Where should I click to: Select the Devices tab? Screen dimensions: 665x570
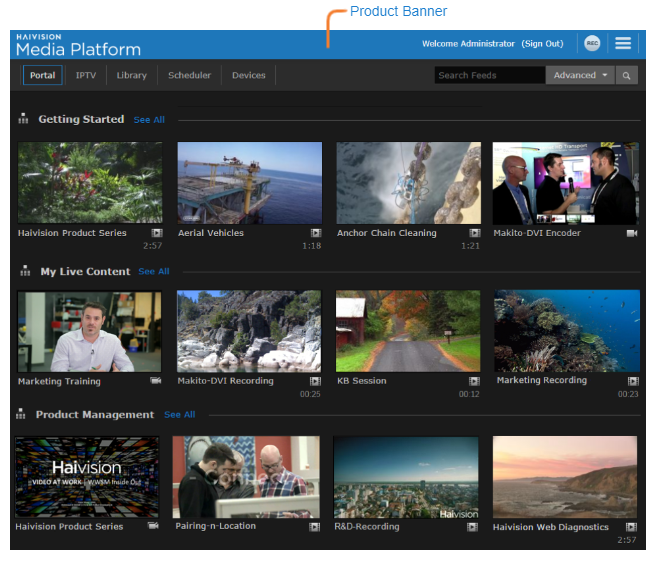pyautogui.click(x=249, y=75)
